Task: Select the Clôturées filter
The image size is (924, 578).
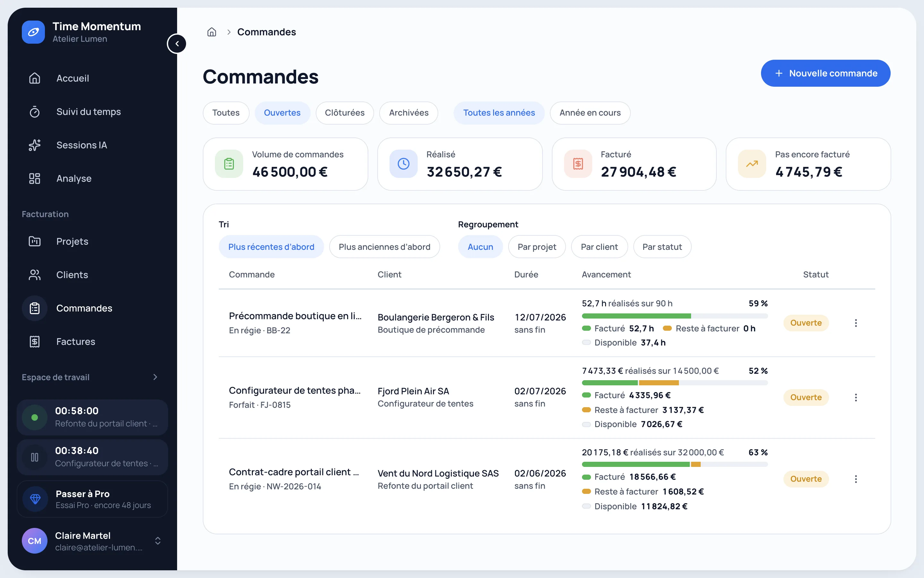Action: click(x=345, y=113)
